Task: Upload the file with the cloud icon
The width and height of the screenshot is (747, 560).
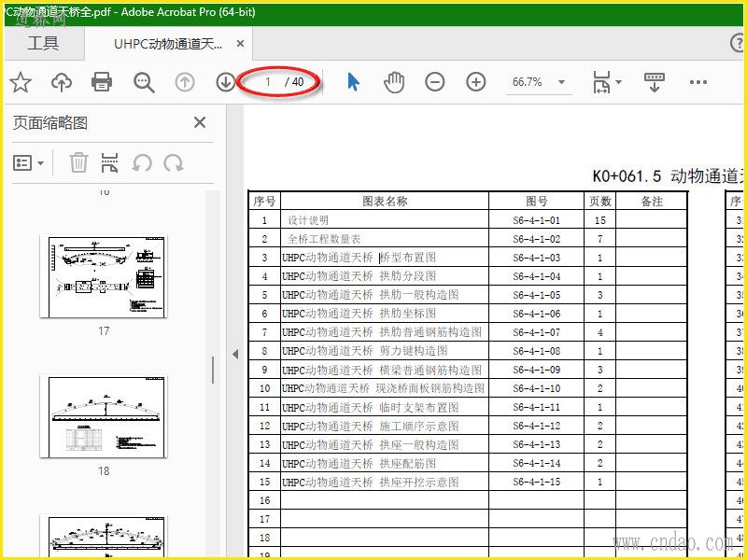Action: [62, 82]
